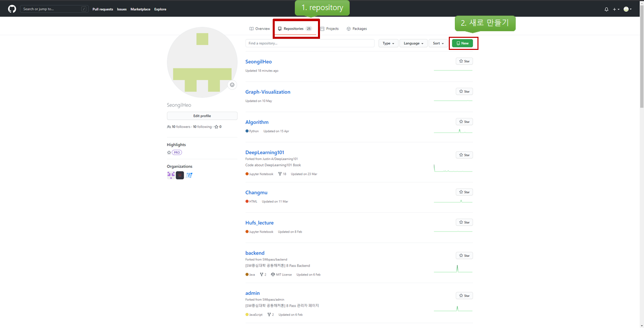Viewport: 644px width, 328px height.
Task: Click the forks count on admin repository
Action: pos(271,314)
